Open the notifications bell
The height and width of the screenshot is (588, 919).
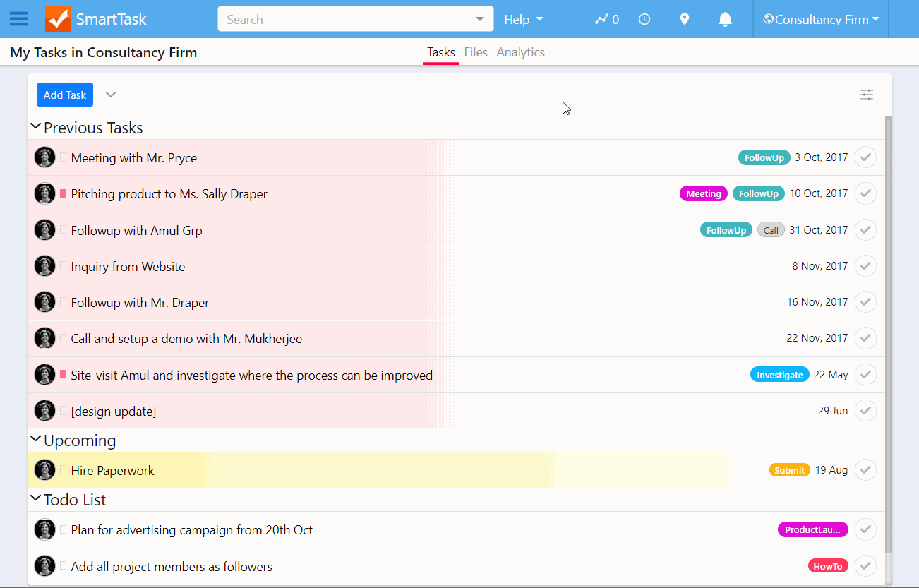725,19
